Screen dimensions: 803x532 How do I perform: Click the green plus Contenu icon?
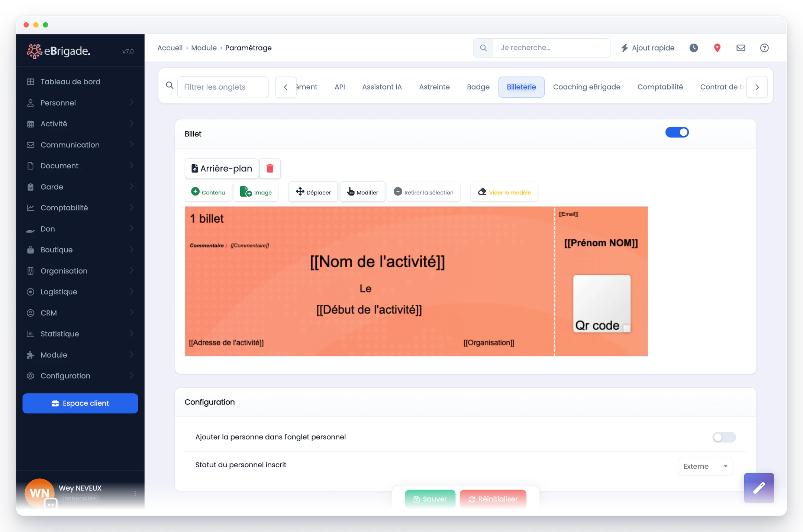click(195, 191)
